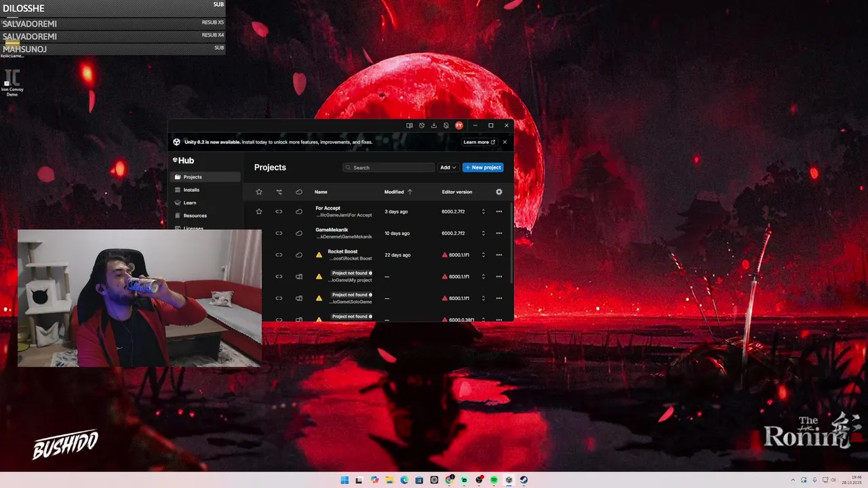The height and width of the screenshot is (488, 868).
Task: Open File Explorer from the taskbar
Action: pos(389,480)
